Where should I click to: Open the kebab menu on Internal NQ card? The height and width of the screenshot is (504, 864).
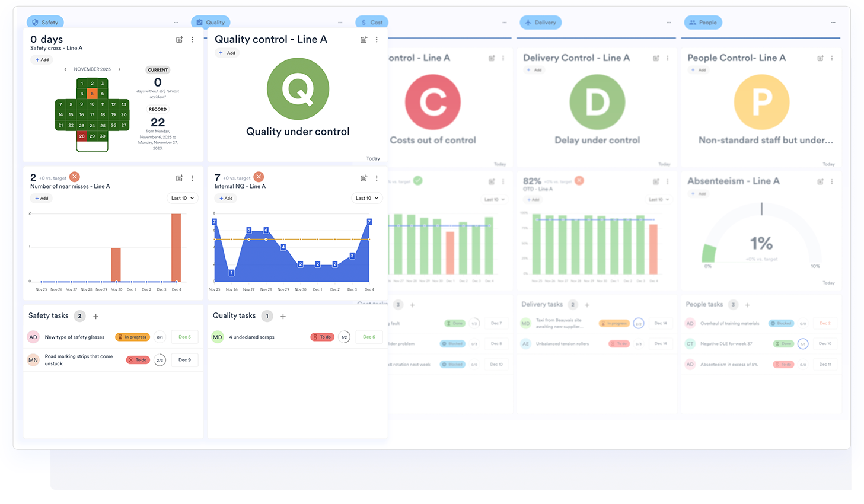(377, 178)
